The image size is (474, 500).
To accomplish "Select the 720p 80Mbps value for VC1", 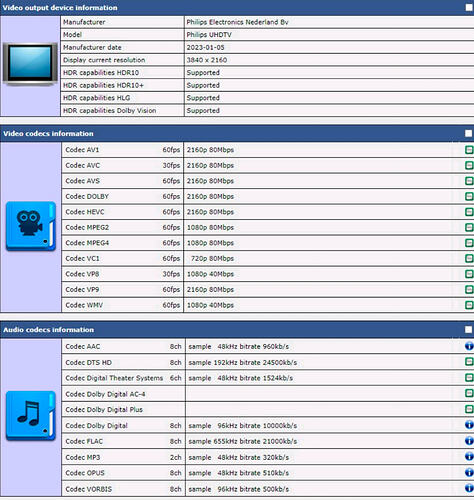I will pyautogui.click(x=212, y=258).
